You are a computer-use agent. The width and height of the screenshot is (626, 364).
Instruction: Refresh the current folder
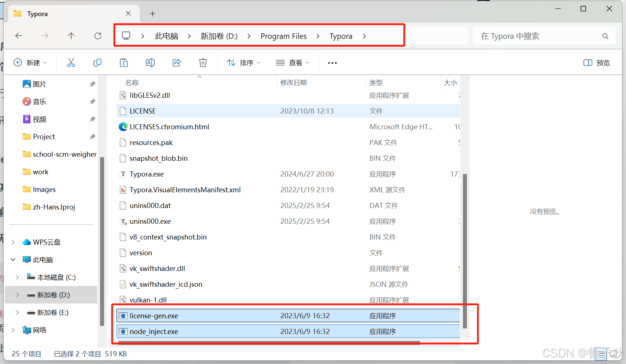pos(98,36)
